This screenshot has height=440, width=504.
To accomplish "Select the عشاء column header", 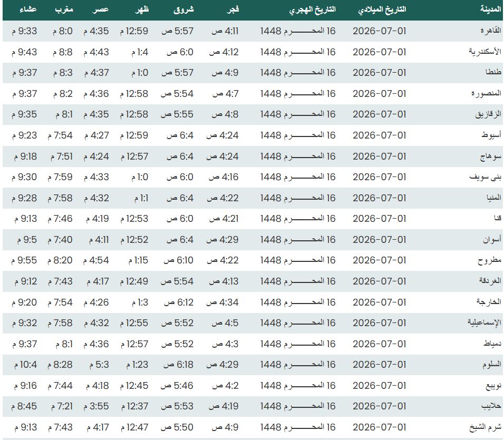I will (28, 9).
